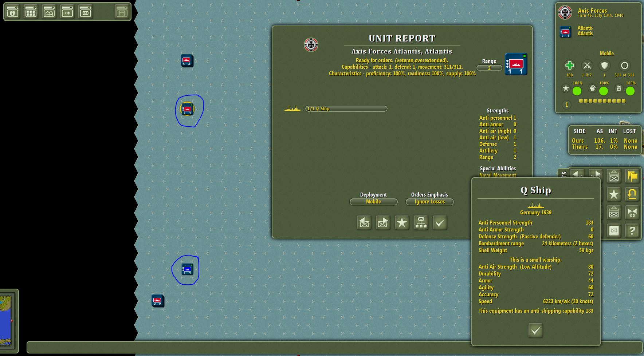Click the XX bowtie button
This screenshot has width=644, height=356.
pyautogui.click(x=632, y=213)
